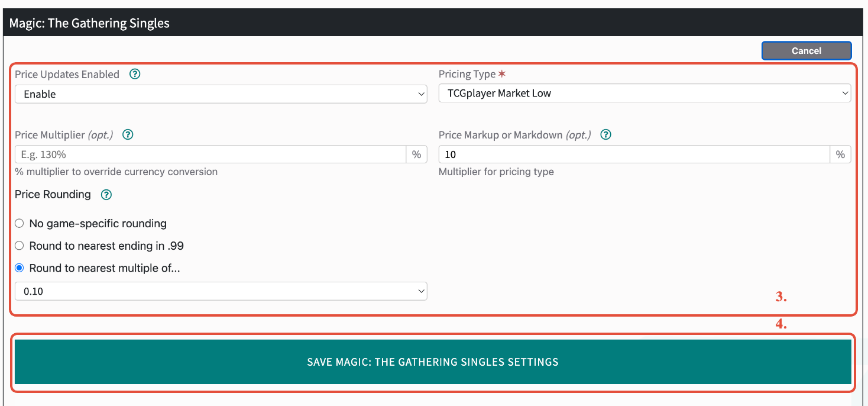Click the % suffix of Price Markup field

coord(840,154)
